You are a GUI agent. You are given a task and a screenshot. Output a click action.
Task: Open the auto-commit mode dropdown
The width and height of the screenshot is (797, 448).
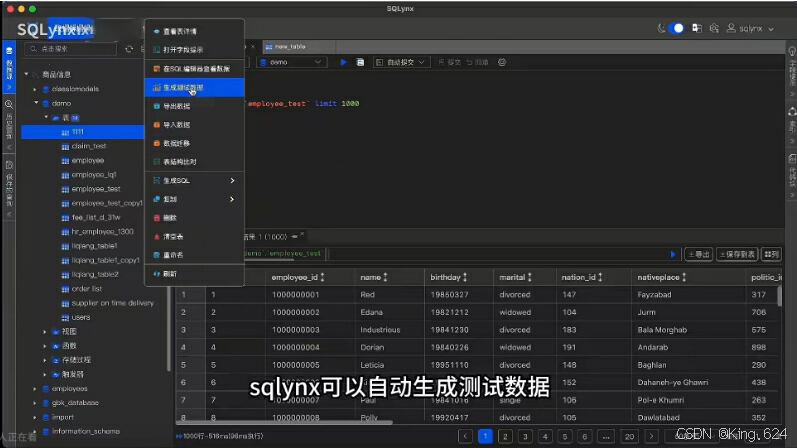[x=402, y=62]
